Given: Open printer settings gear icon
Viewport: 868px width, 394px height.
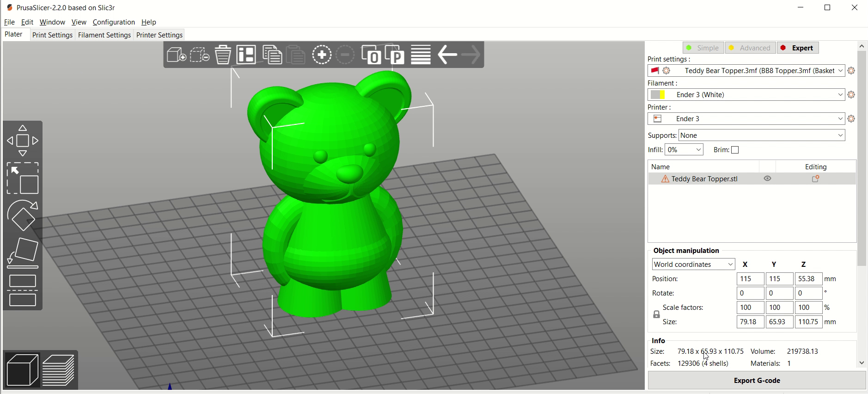Looking at the screenshot, I should pyautogui.click(x=851, y=119).
